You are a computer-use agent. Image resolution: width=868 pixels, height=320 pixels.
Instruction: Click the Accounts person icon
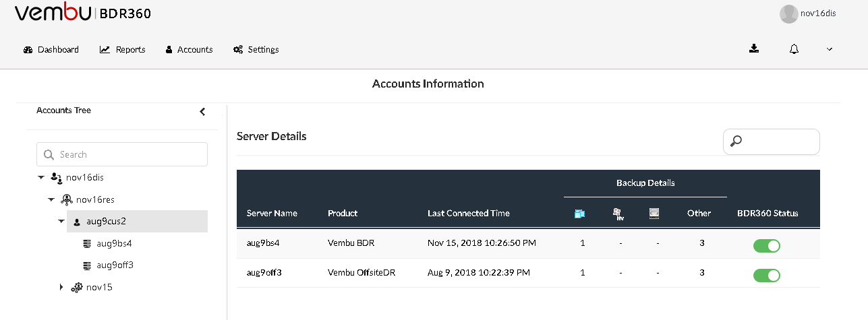(169, 50)
